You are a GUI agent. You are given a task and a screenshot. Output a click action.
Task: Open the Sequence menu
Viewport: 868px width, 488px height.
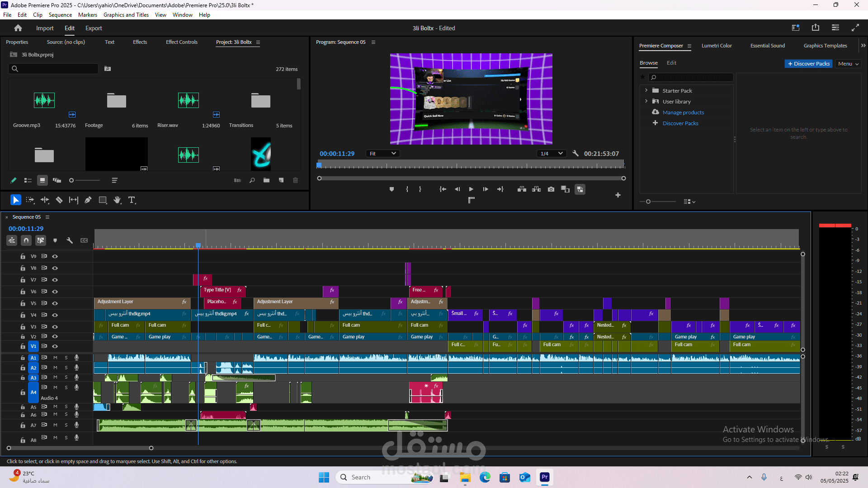[x=60, y=15]
